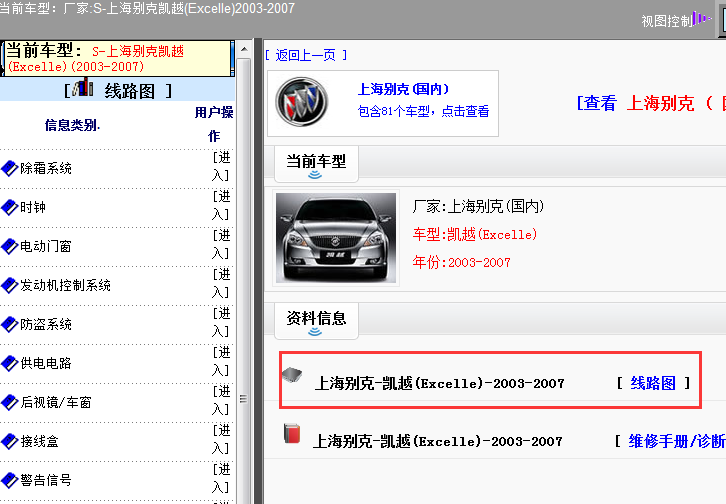Click the 供电电路 text label

click(46, 363)
